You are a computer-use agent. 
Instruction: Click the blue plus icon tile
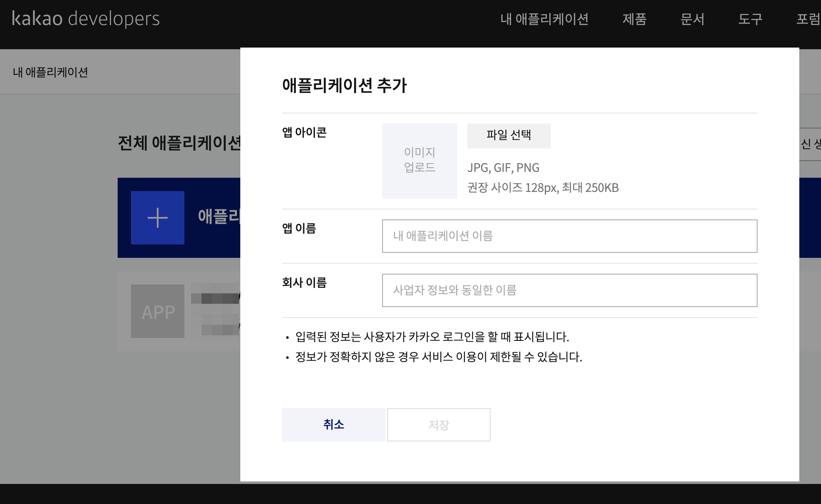click(157, 218)
